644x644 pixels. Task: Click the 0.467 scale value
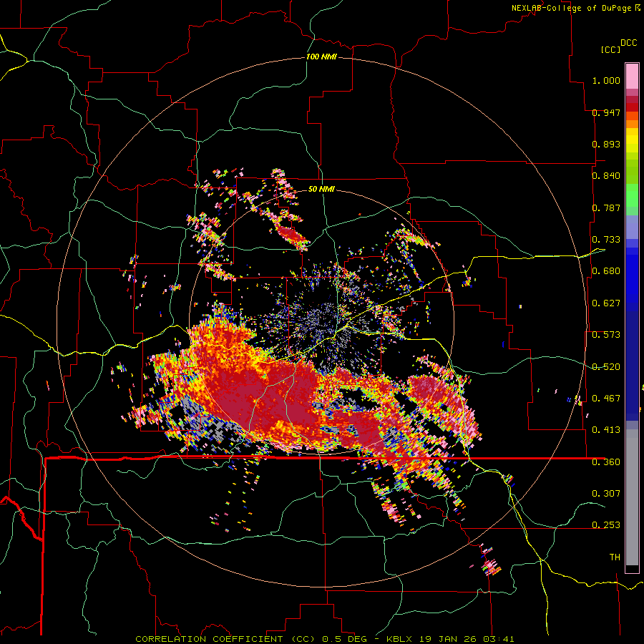click(606, 399)
